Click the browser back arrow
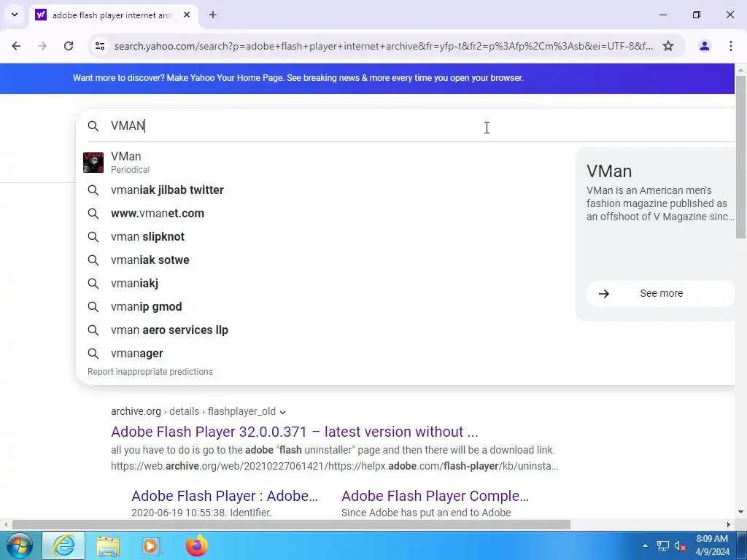 [x=16, y=46]
